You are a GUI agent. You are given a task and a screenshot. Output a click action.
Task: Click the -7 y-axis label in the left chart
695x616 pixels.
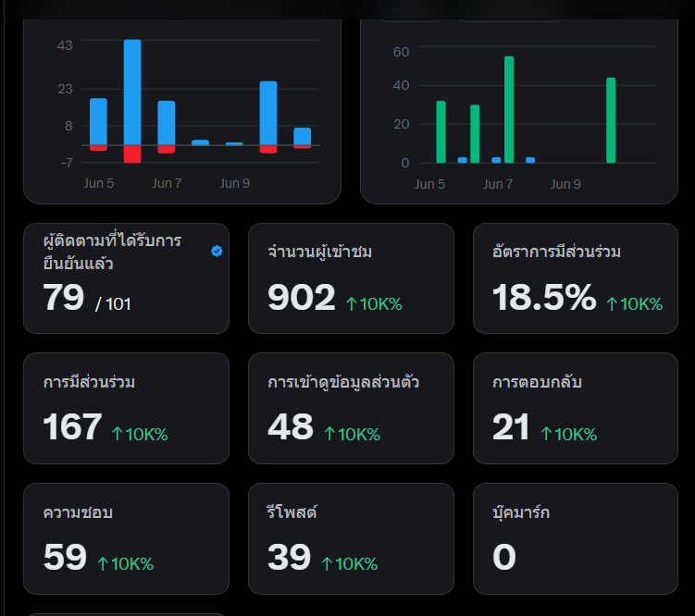point(67,163)
